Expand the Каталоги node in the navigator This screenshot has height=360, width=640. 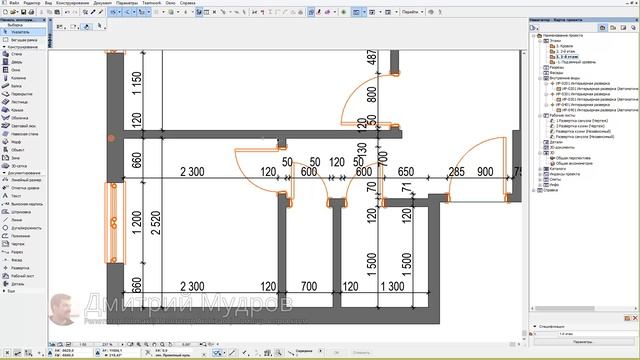540,169
